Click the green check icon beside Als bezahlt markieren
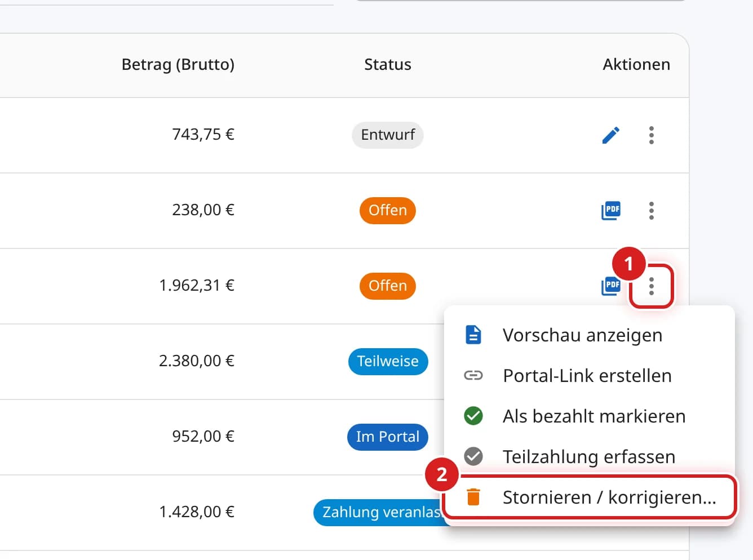This screenshot has width=753, height=560. click(x=473, y=416)
